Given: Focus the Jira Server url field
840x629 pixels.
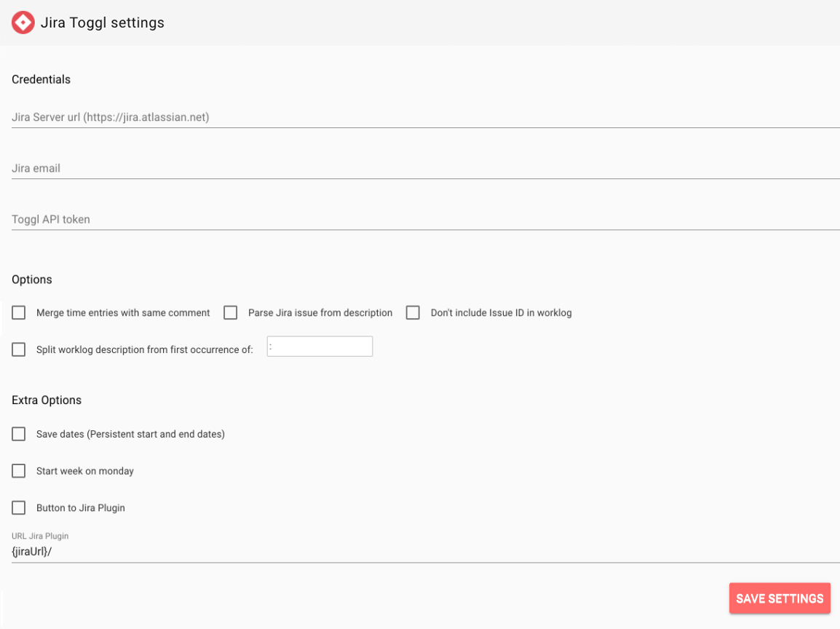Looking at the screenshot, I should pos(426,117).
